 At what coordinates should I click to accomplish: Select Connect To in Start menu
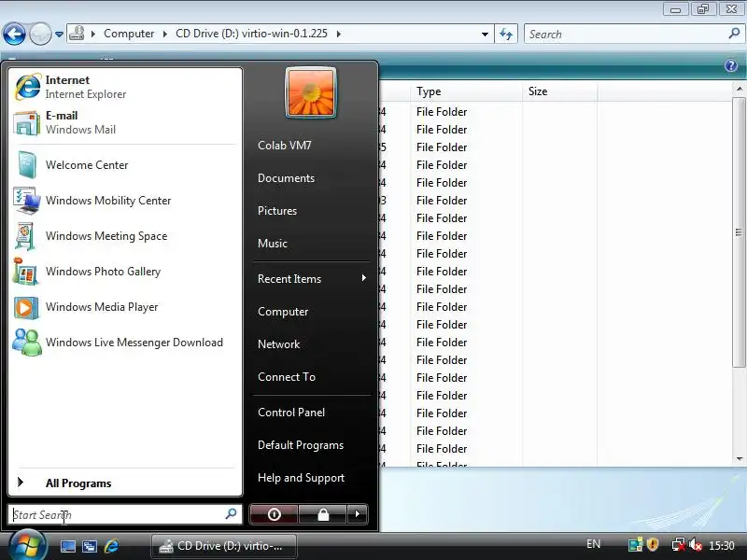287,377
